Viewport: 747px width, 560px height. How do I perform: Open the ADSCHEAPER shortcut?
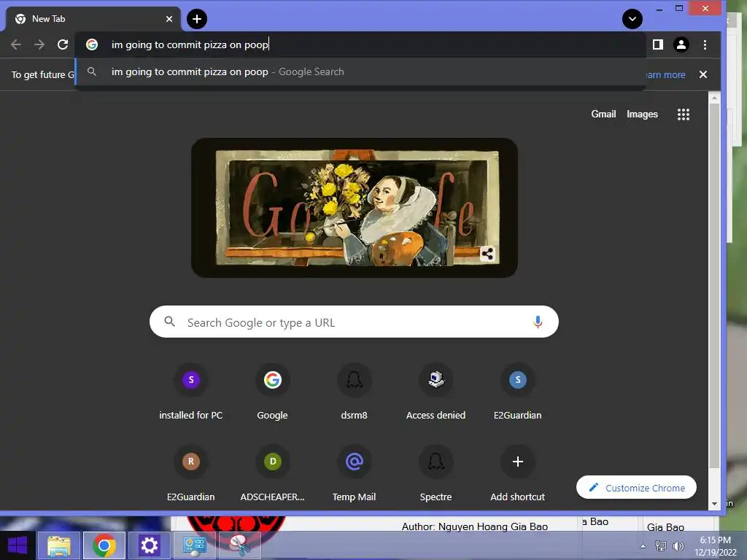tap(273, 475)
